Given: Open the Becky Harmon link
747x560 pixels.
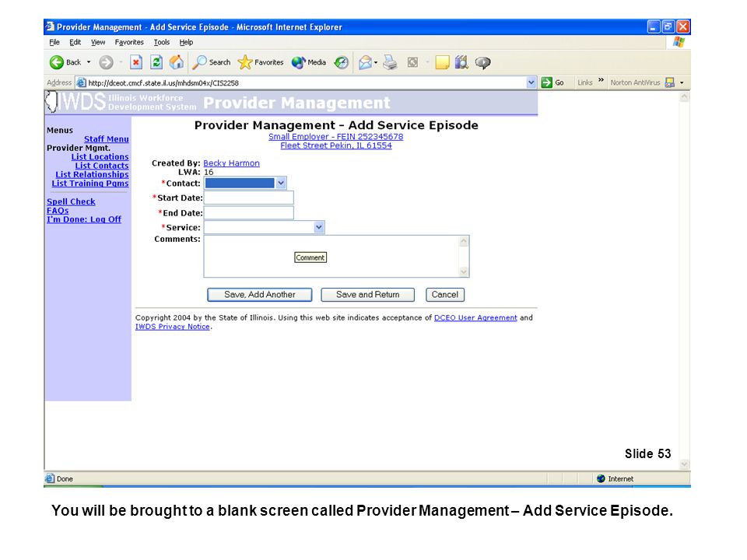Looking at the screenshot, I should click(232, 163).
